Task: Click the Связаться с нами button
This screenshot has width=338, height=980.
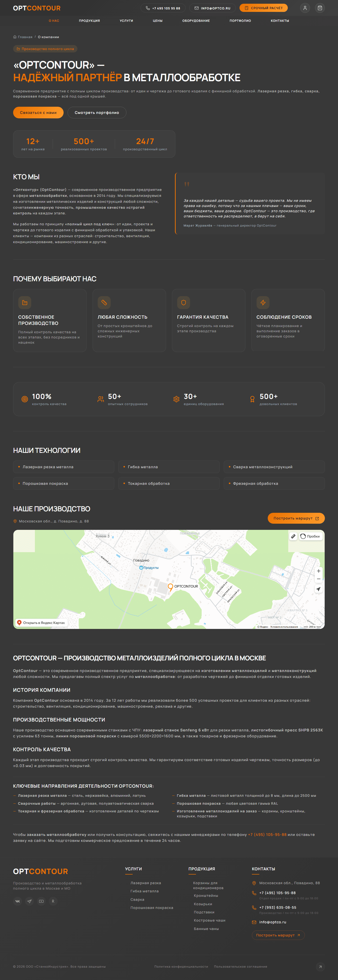Action: pyautogui.click(x=38, y=113)
